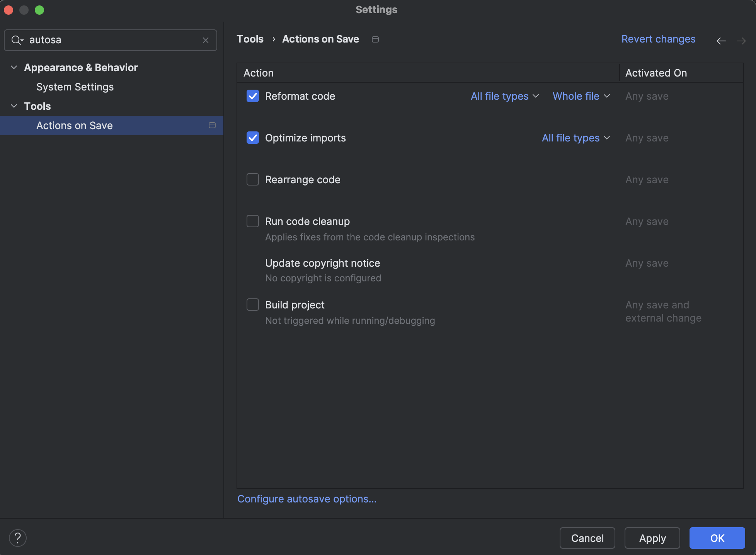Open the Whole file dropdown
Screen dimensions: 756x555
pos(581,96)
